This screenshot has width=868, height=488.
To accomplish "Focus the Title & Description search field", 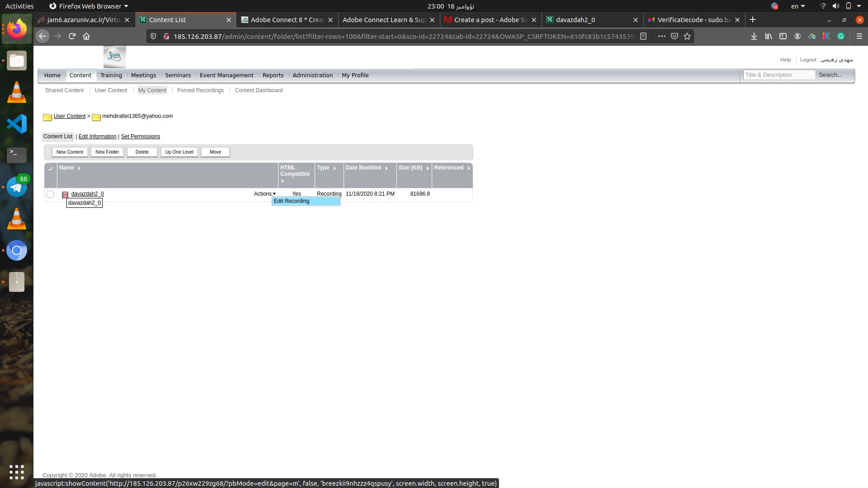I will tap(778, 75).
